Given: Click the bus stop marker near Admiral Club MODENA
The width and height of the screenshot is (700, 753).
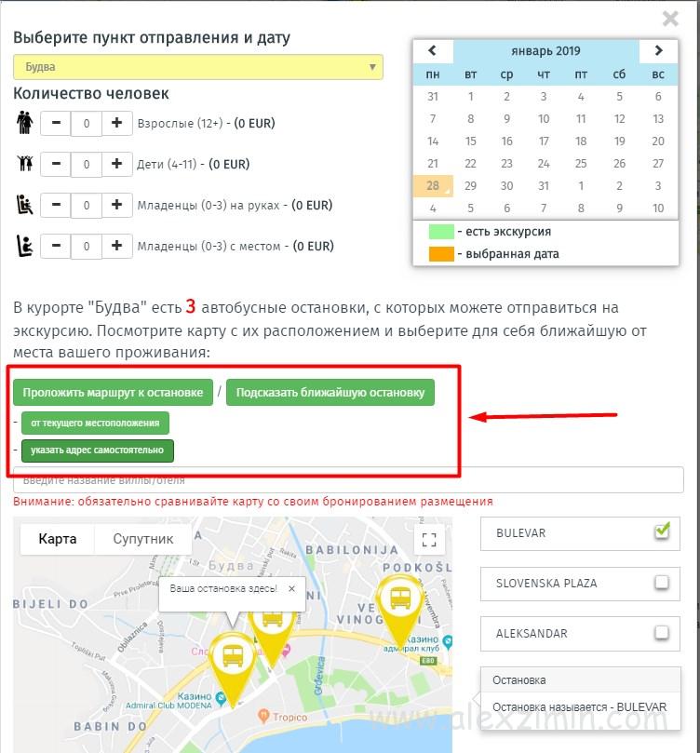Looking at the screenshot, I should pos(233,667).
